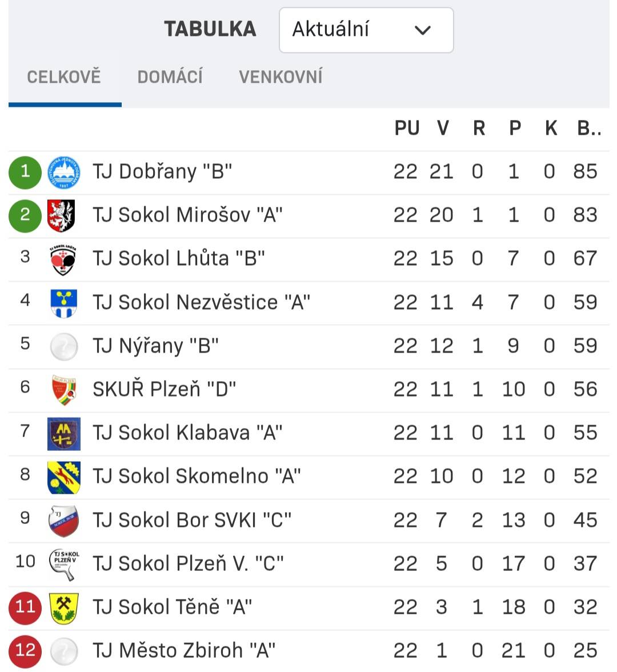Click TJ Sokol Těně "A" crest icon
The width and height of the screenshot is (617, 672).
click(x=63, y=608)
